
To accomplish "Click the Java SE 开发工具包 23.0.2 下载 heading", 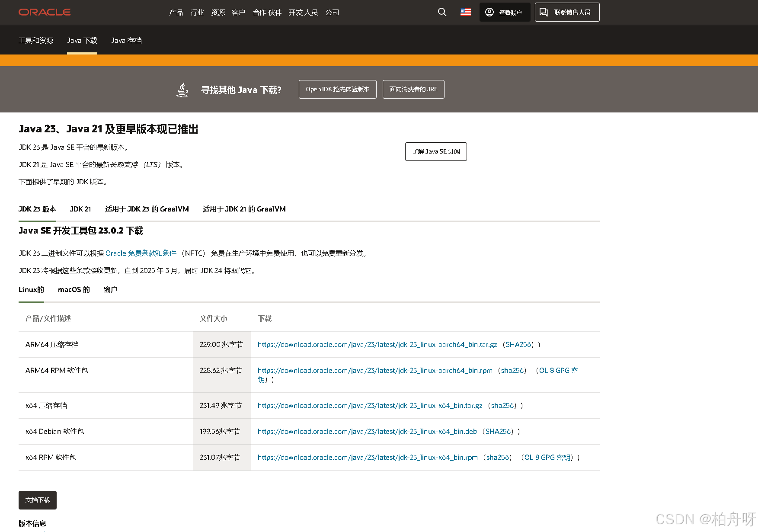I will pyautogui.click(x=81, y=231).
